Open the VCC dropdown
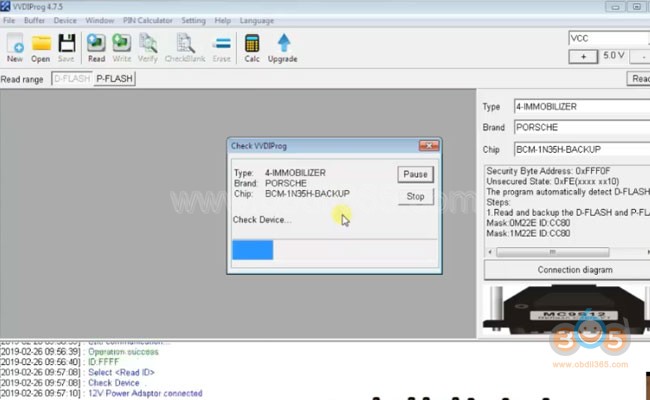Screen dimensions: 650x400 pos(609,38)
